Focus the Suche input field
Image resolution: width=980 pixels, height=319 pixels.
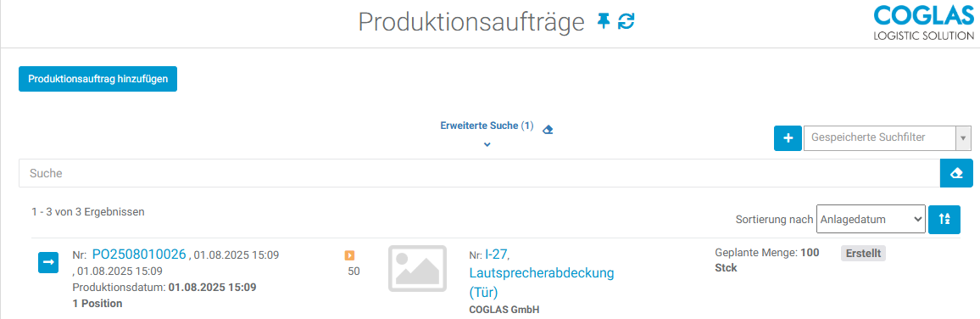479,173
